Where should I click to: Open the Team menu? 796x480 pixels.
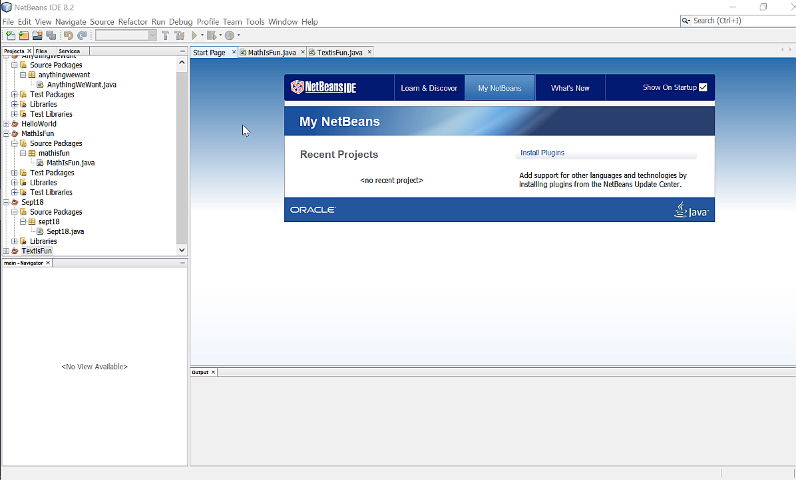coord(233,22)
